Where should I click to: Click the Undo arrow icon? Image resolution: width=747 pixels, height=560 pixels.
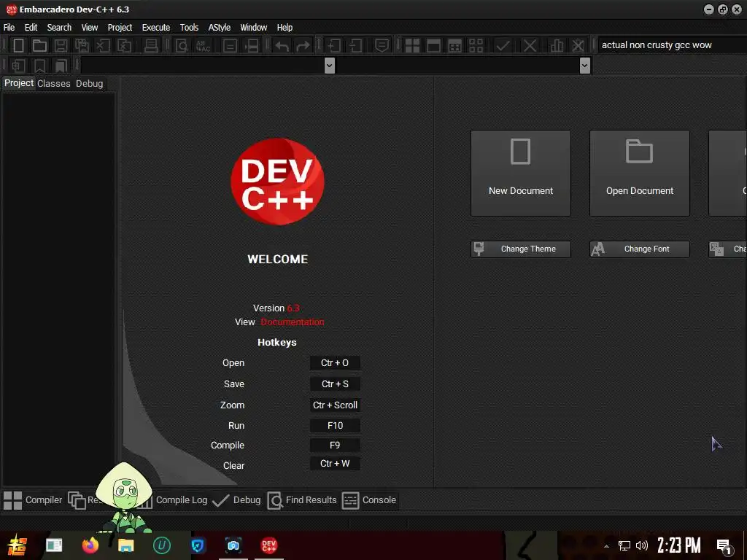tap(282, 46)
